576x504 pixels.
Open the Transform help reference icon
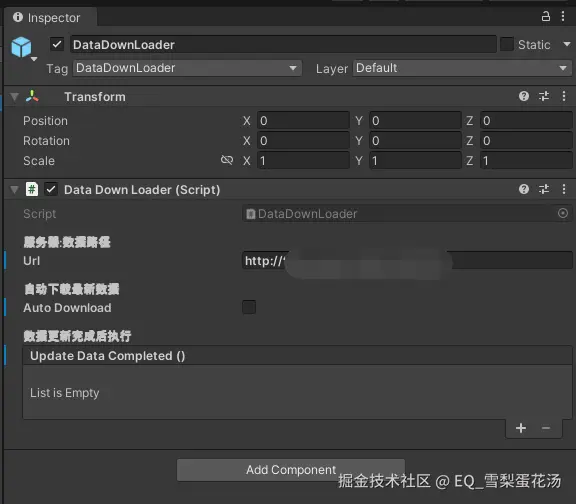pyautogui.click(x=524, y=96)
